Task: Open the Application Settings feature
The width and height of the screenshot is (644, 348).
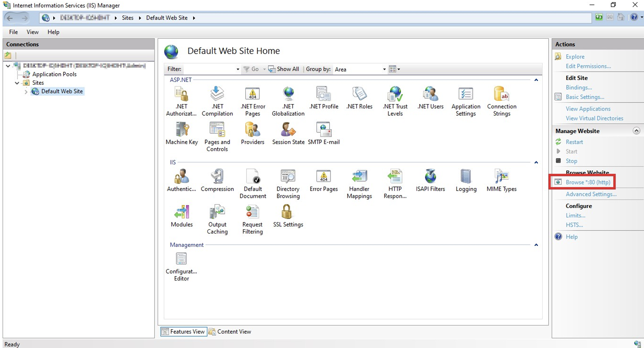Action: tap(466, 101)
